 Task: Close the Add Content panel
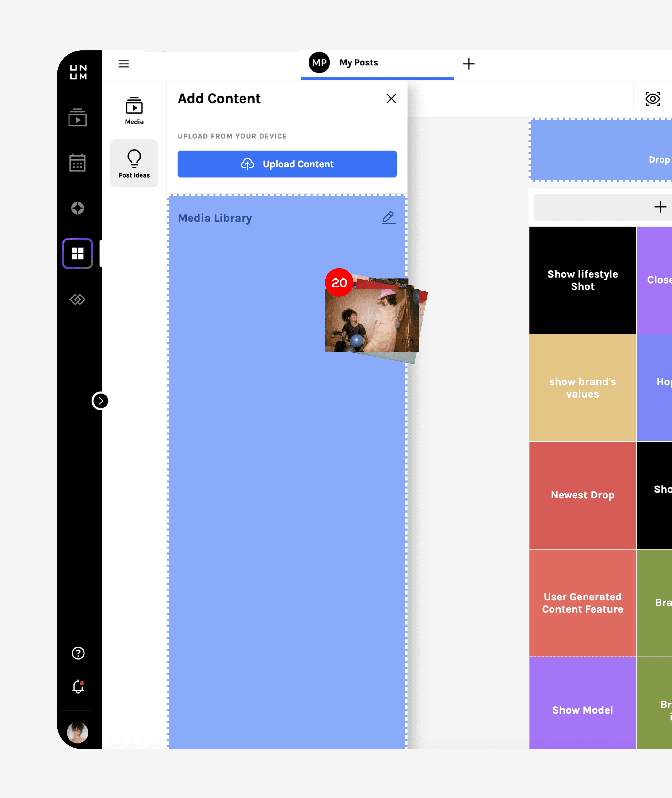[x=391, y=99]
